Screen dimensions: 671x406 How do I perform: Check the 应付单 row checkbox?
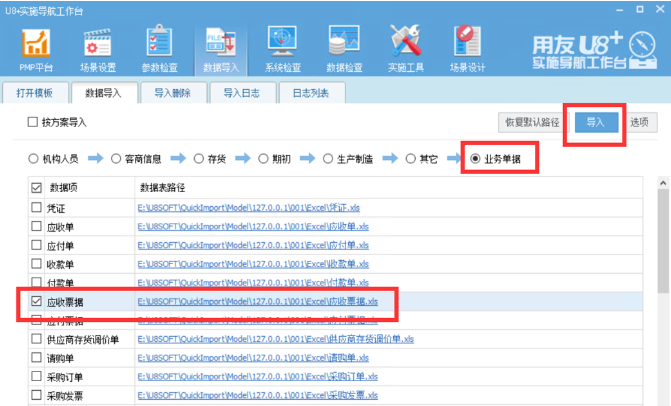36,245
